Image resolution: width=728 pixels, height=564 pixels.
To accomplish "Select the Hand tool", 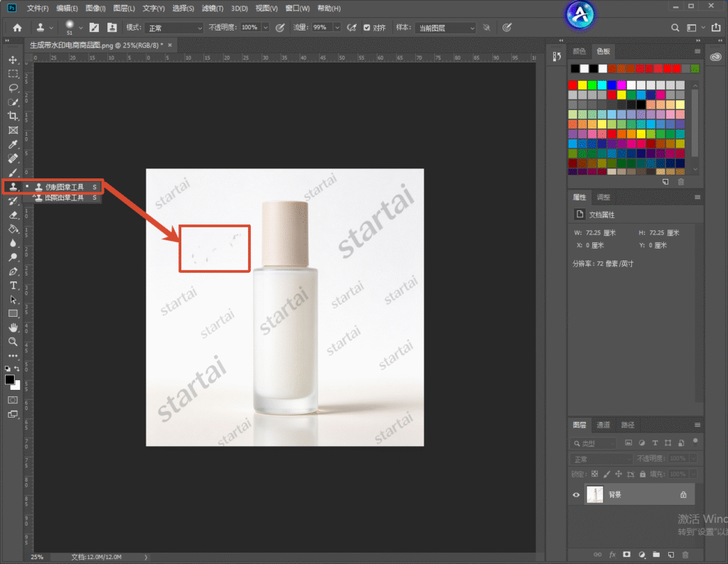I will (13, 327).
